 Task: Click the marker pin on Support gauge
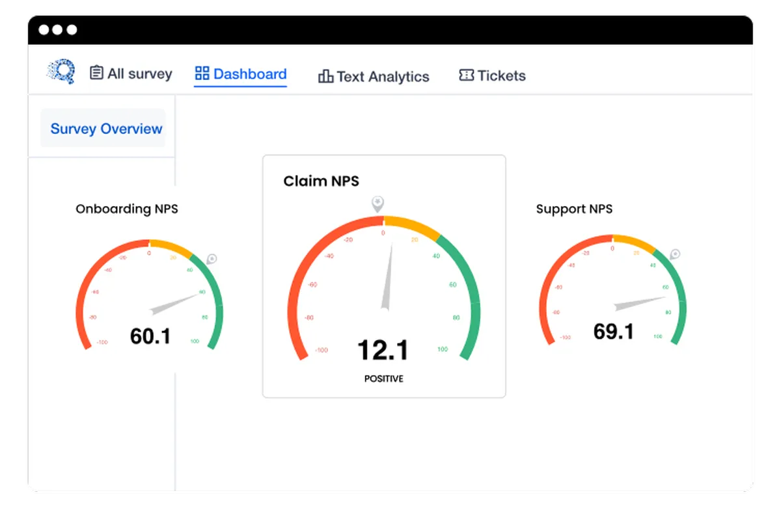[675, 254]
